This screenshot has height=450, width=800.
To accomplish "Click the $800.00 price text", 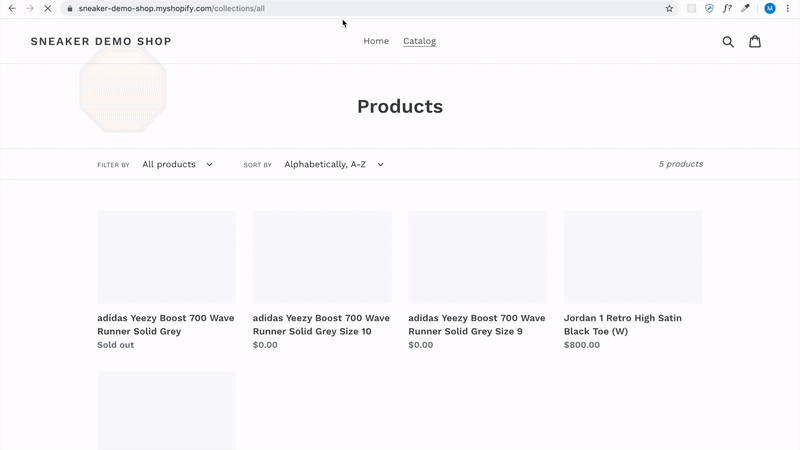I will point(582,345).
